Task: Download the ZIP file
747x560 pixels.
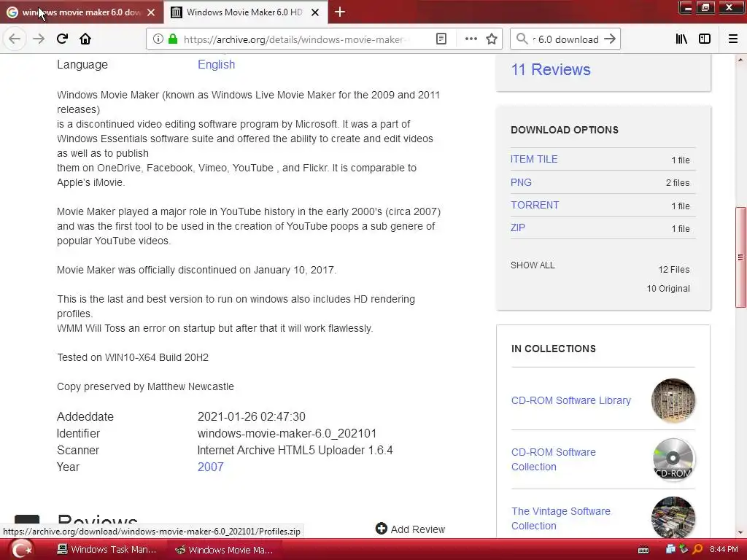Action: coord(517,227)
